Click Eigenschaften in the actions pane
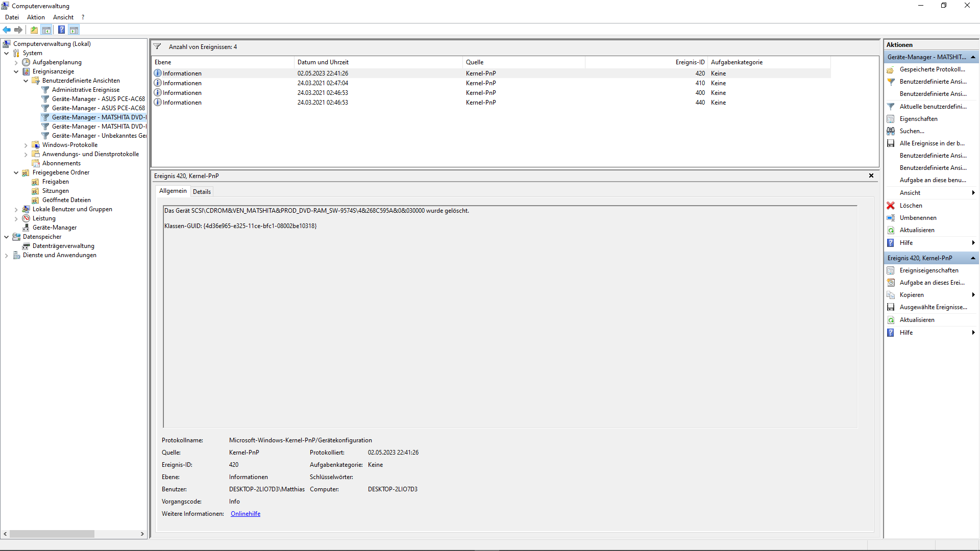Screen dimensions: 980x551 point(918,119)
